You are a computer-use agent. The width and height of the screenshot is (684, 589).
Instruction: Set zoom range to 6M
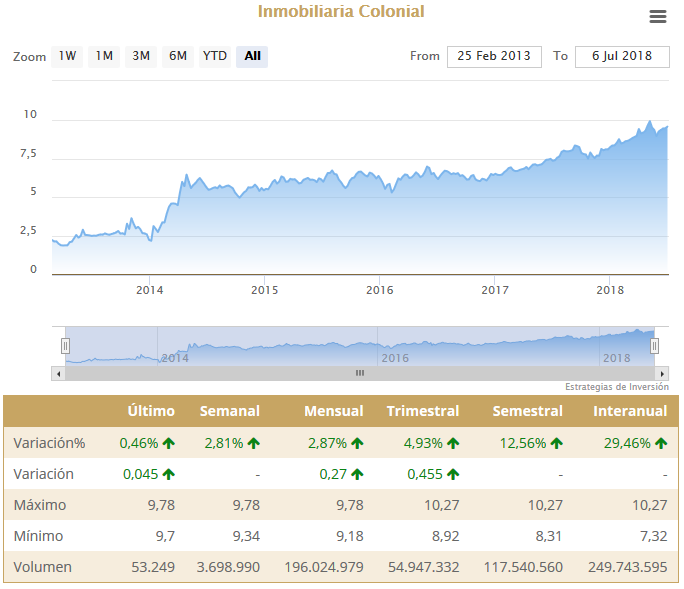pos(178,56)
